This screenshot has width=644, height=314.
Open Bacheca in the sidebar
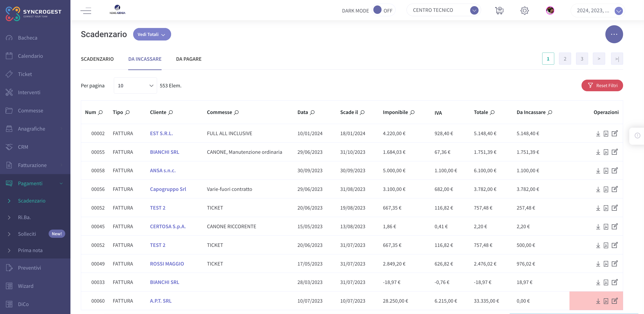click(35, 38)
